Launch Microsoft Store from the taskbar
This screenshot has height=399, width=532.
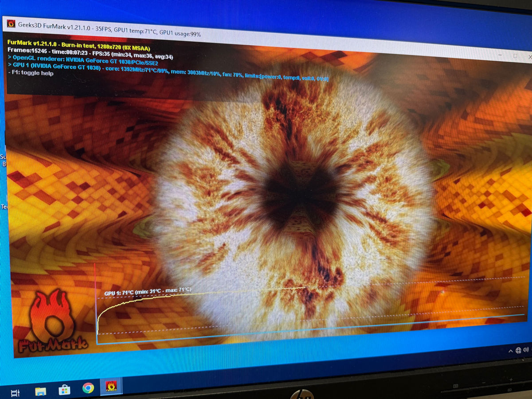pos(64,389)
